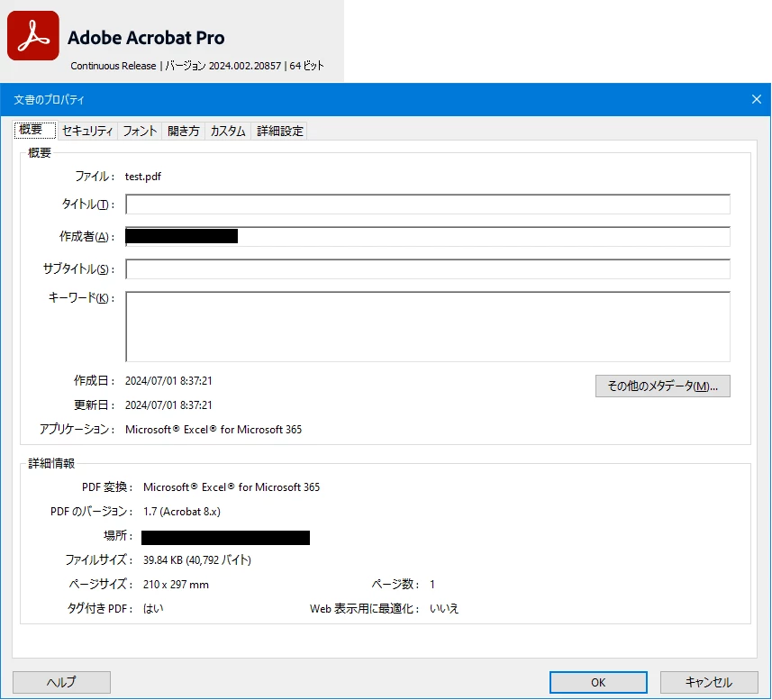Click the Adobe Acrobat Pro title text
Screen dimensions: 772x700
coord(146,38)
